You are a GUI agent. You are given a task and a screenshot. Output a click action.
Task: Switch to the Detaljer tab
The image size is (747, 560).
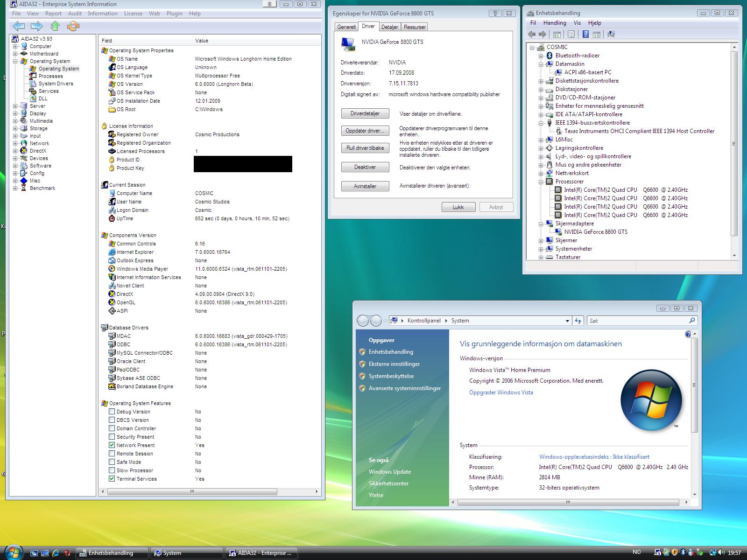coord(389,27)
